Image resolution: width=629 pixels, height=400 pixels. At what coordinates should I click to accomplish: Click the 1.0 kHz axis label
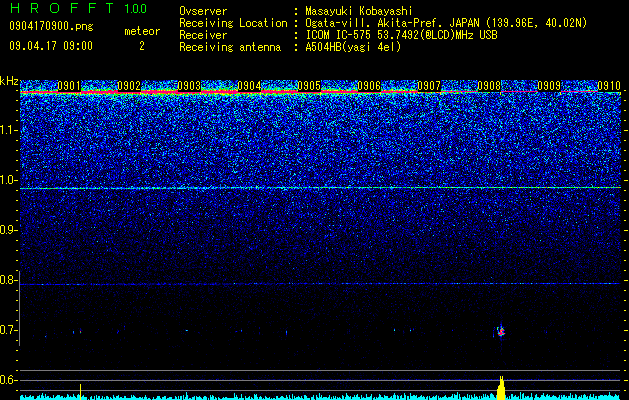10,180
